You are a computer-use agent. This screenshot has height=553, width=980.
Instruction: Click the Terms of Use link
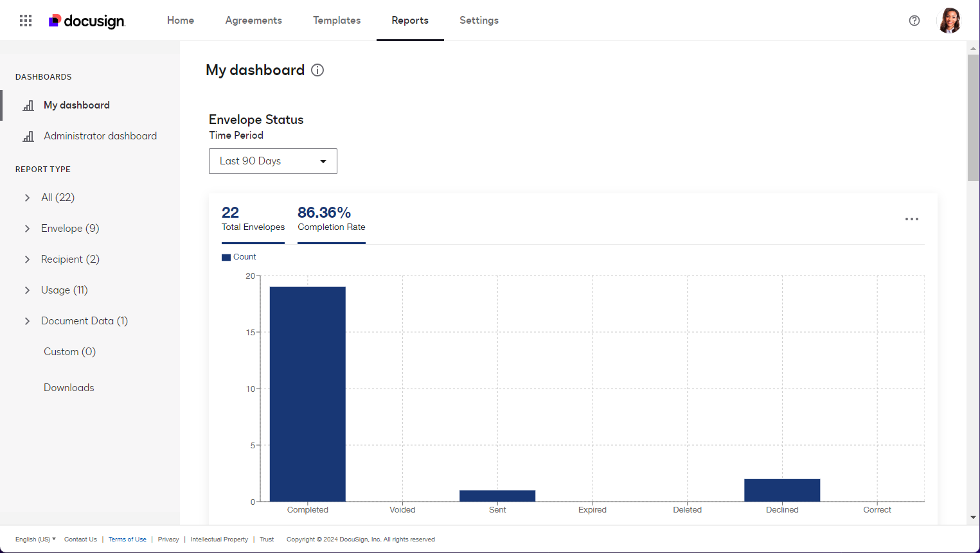(x=127, y=539)
